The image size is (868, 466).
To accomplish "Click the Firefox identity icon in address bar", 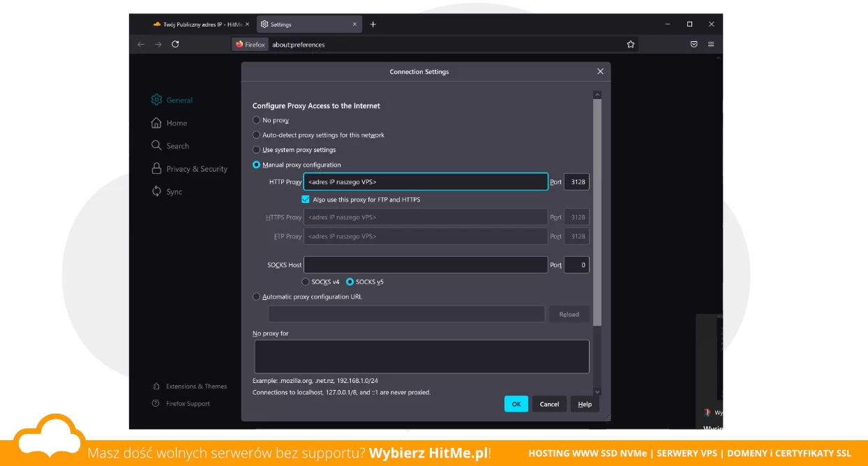I will click(x=250, y=44).
